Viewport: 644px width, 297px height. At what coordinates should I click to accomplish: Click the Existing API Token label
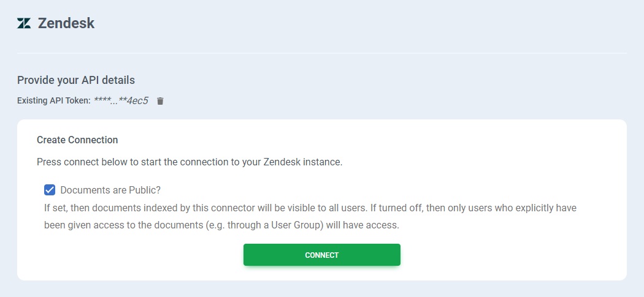(x=54, y=101)
